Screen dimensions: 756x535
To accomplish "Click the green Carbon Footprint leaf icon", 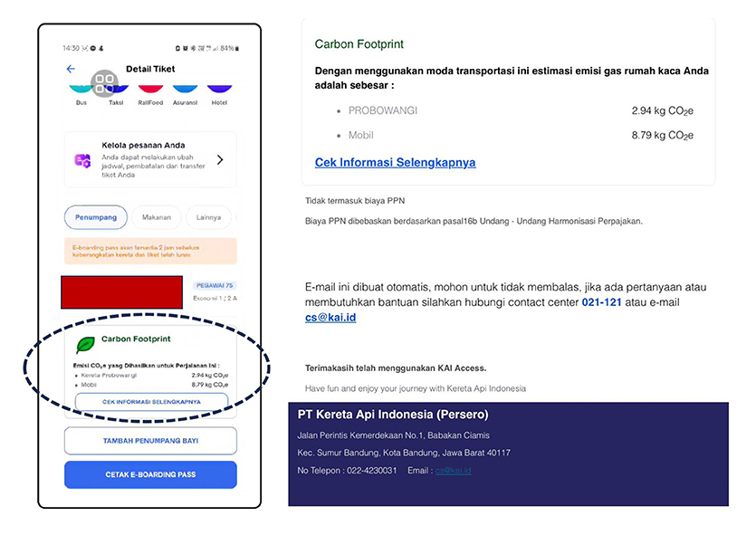I will (85, 344).
